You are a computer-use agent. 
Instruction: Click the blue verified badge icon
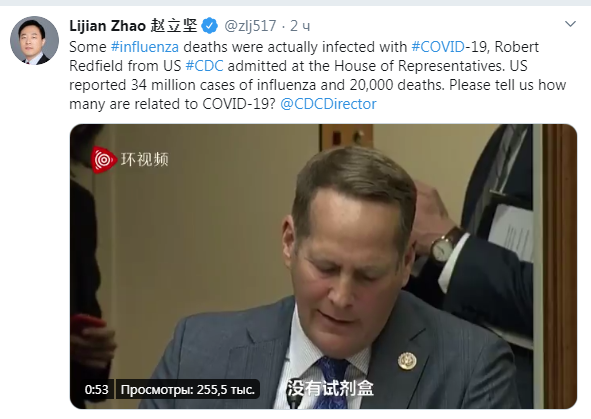pos(210,26)
